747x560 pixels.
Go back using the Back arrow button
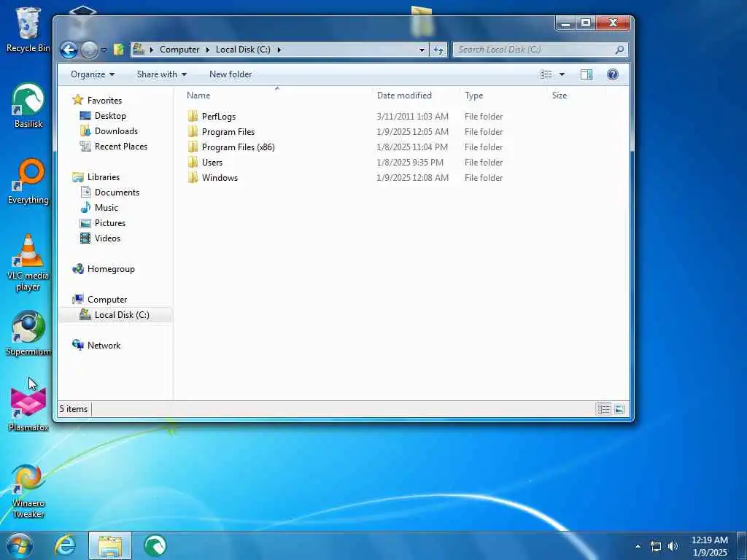(x=69, y=50)
